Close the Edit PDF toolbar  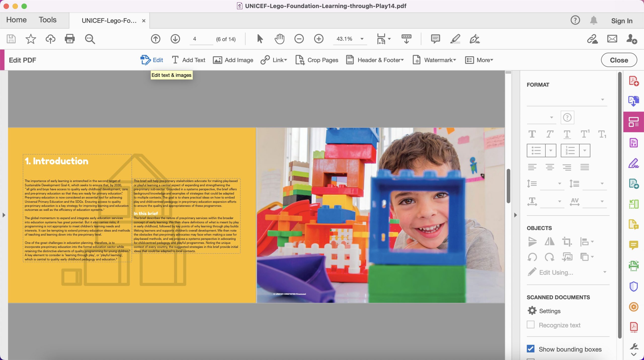[618, 60]
